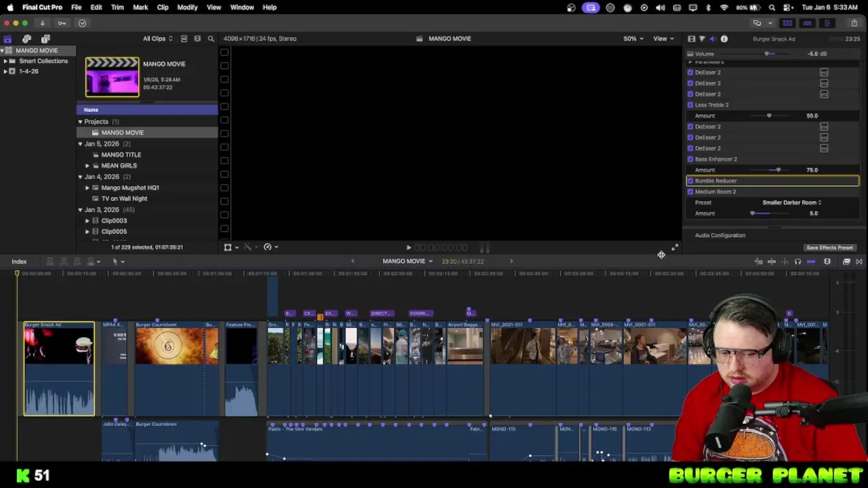Adjust the Bass Enhancer 2 Amount slider
The height and width of the screenshot is (488, 868).
(778, 170)
